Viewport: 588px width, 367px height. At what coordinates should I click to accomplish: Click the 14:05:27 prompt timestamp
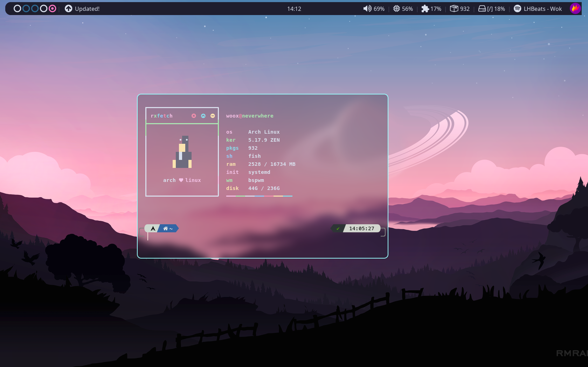362,228
